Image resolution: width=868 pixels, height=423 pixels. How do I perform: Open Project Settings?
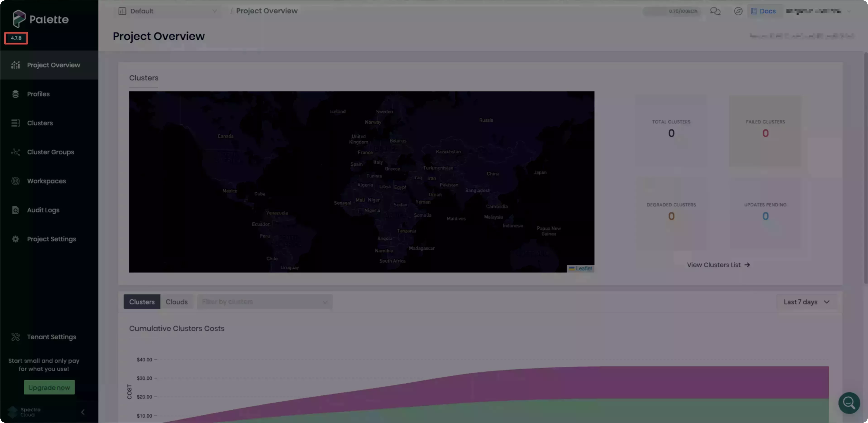(x=51, y=239)
